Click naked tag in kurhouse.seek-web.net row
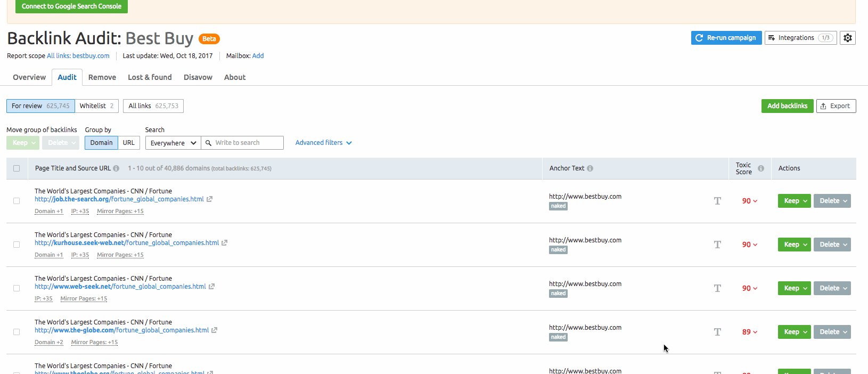 pos(558,250)
